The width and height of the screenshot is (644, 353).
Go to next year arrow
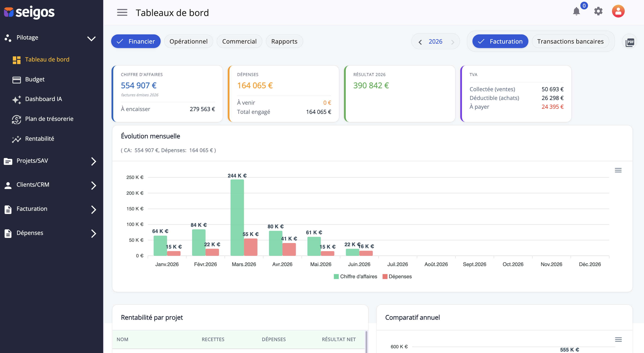point(453,42)
